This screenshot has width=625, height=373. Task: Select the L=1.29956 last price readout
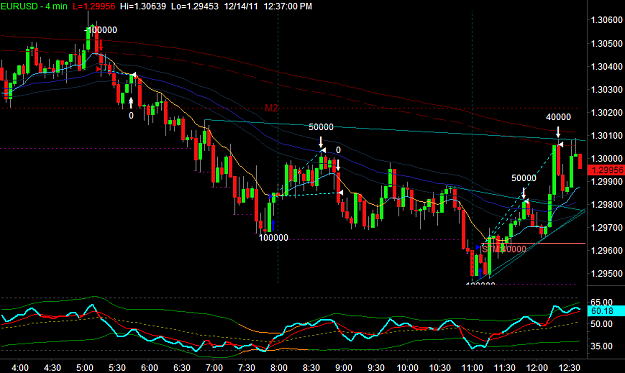[x=94, y=6]
